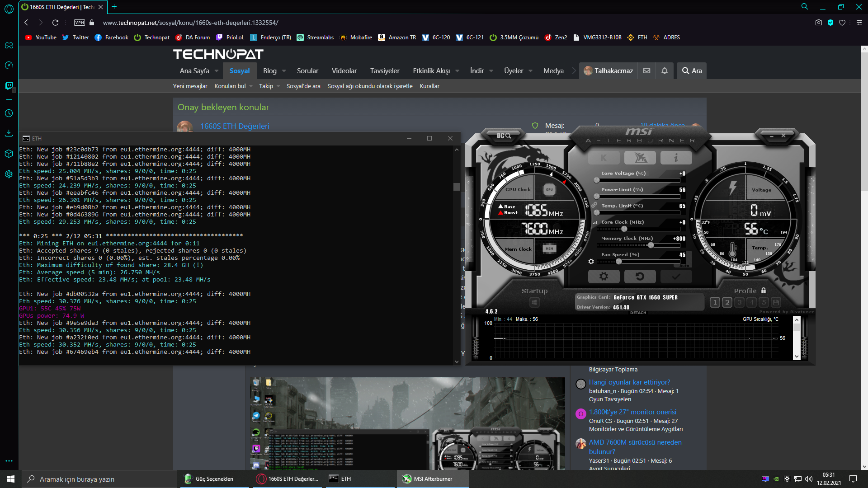Go to the Tavsiyeler menu
Screen dimensions: 868x488
pos(385,71)
